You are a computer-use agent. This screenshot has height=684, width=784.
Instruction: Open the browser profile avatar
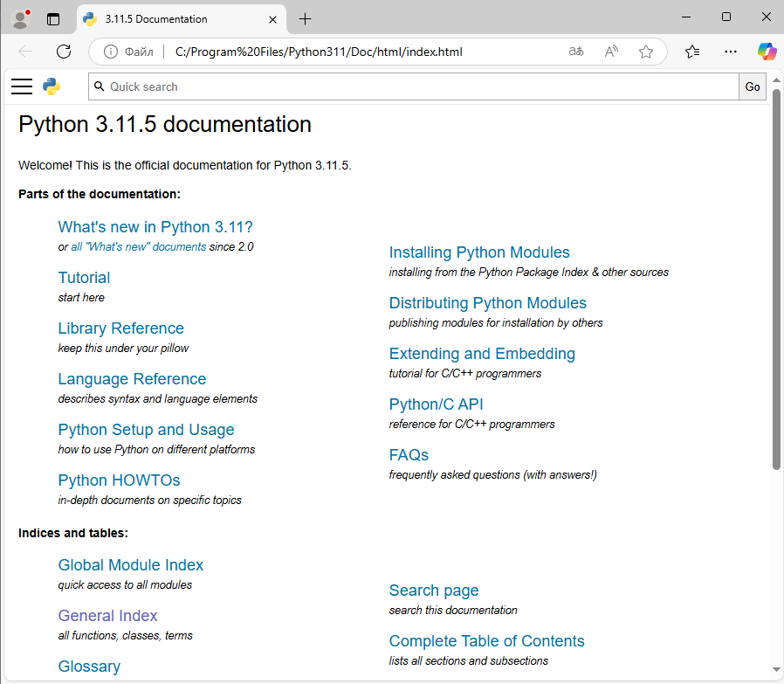[x=19, y=18]
